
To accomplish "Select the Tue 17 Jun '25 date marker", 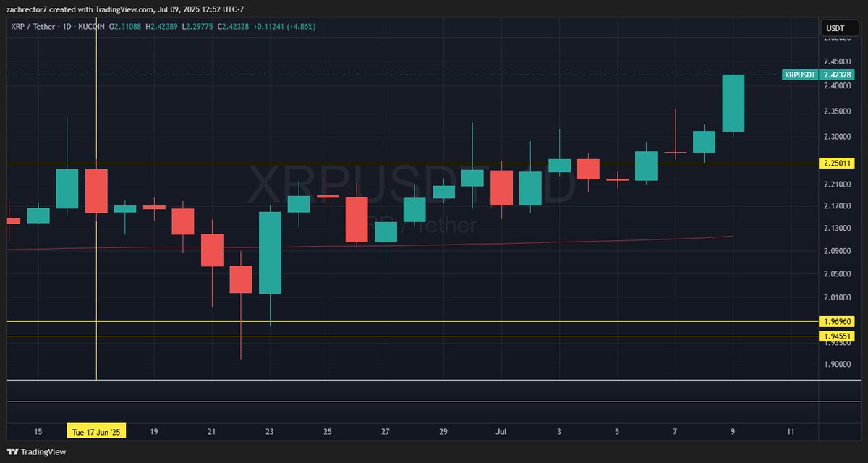I will tap(96, 430).
